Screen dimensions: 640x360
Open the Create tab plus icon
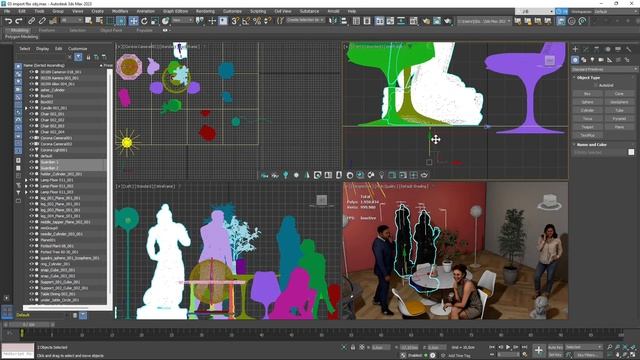click(575, 49)
